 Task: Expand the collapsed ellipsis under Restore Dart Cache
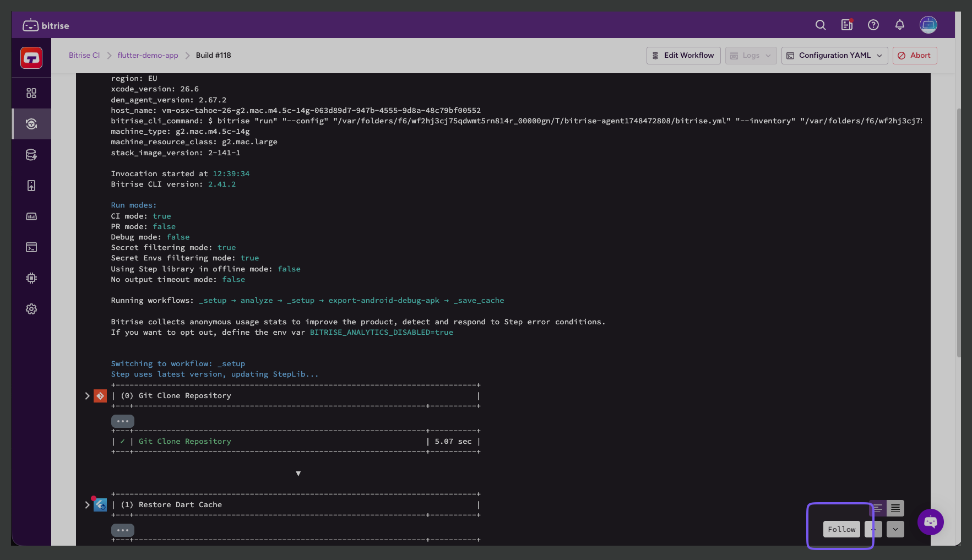(123, 530)
